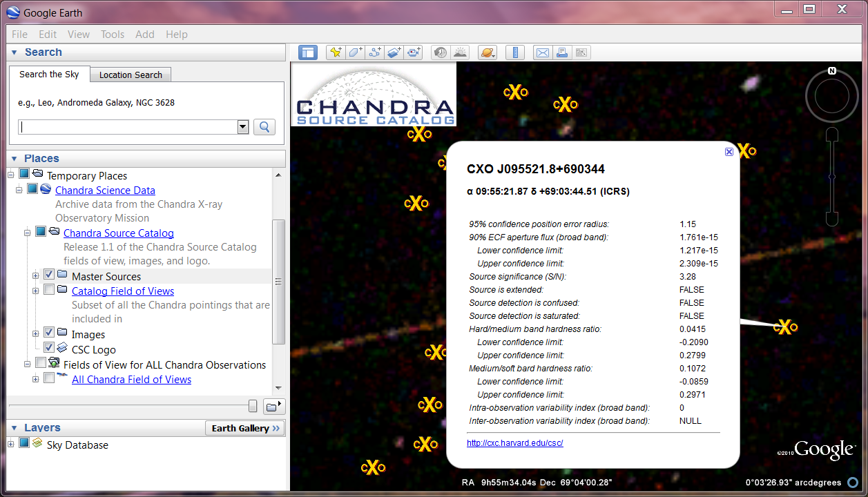Collapse the Places panel header
Screen dimensions: 868x497
(15, 159)
